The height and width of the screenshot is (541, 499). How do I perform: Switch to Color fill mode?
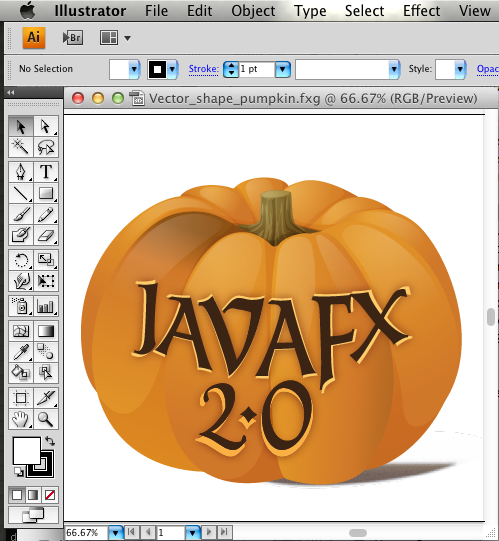pos(17,495)
